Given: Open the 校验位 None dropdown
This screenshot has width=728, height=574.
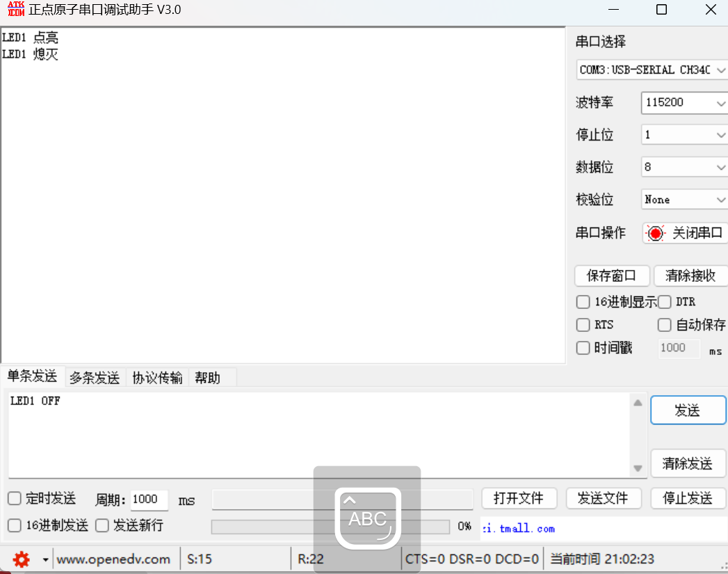Looking at the screenshot, I should 684,200.
